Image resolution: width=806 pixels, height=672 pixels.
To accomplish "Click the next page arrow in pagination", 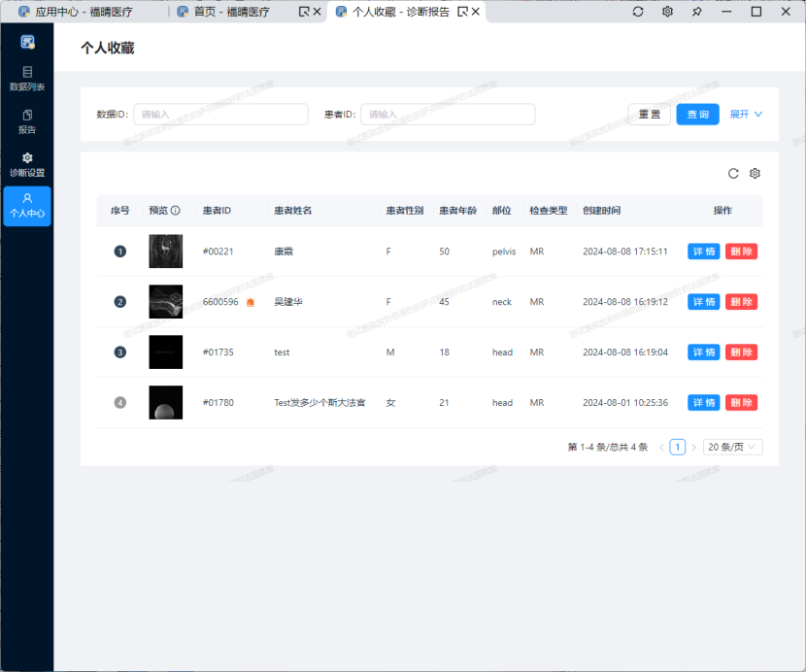I will tap(696, 447).
